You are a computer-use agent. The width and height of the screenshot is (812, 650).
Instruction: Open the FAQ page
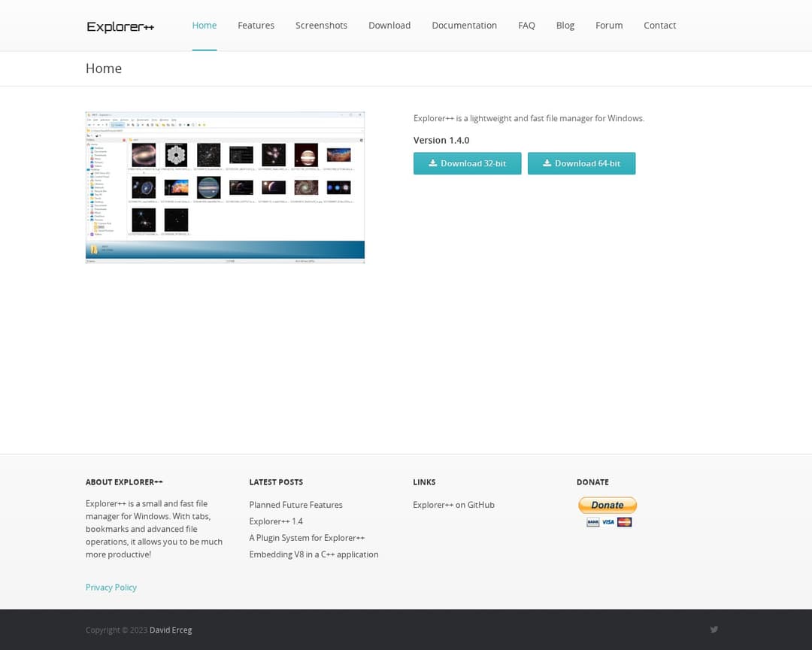point(526,26)
